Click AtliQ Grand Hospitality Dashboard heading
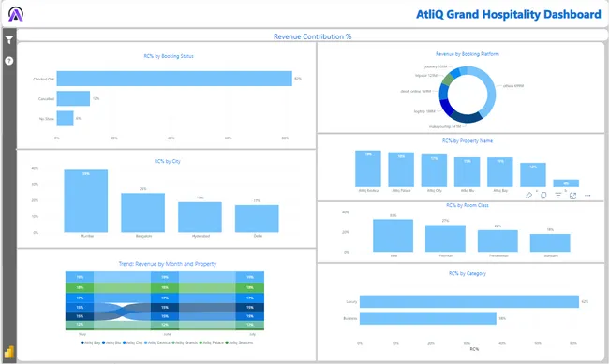Screen dimensions: 609x364 (x=509, y=14)
